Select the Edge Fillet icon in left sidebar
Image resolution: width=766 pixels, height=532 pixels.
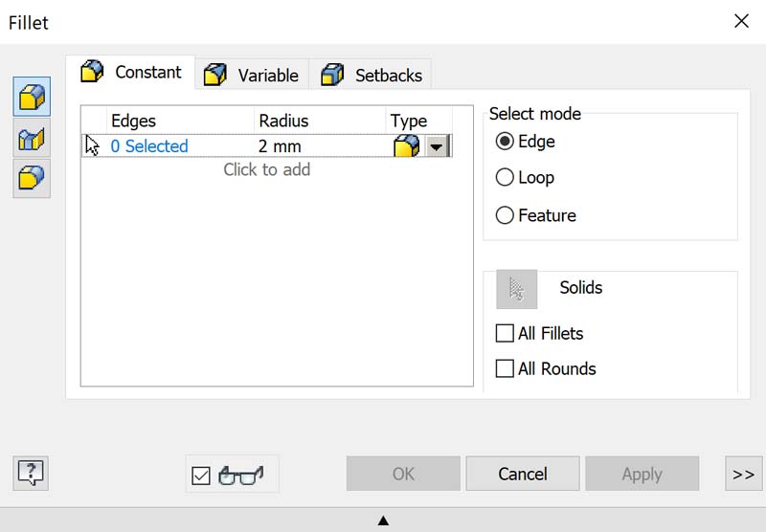32,99
